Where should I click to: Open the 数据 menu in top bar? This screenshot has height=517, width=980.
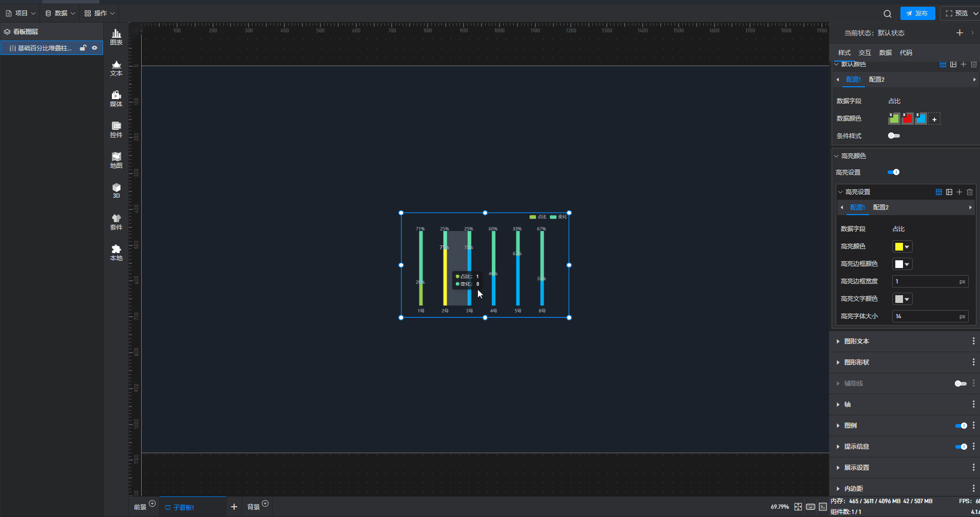tap(60, 13)
